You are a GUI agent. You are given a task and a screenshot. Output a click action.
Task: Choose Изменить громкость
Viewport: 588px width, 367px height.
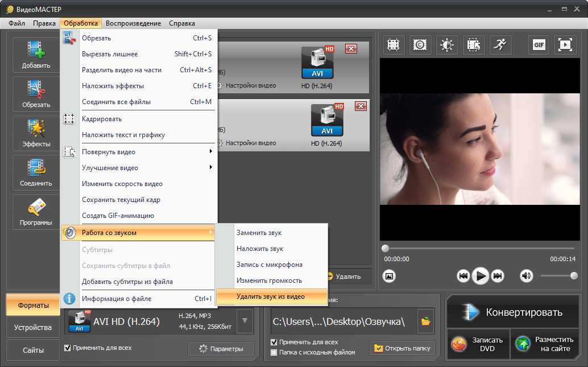coord(272,281)
